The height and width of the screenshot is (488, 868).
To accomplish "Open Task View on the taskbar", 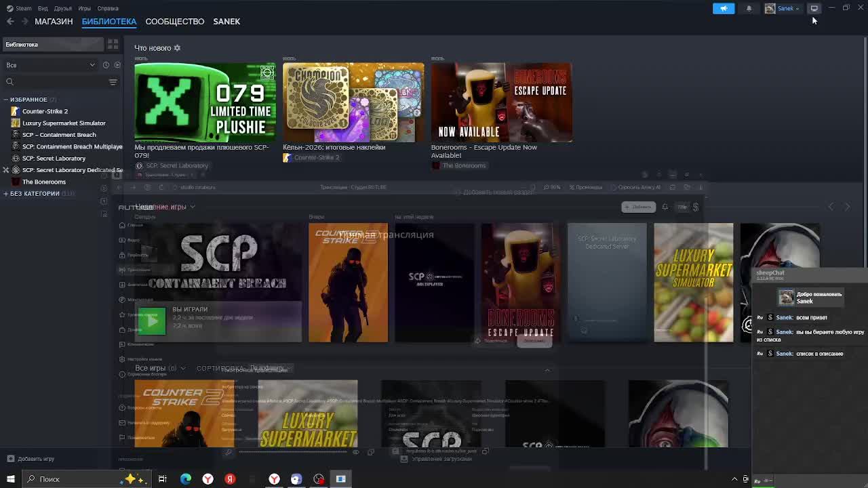I will (163, 479).
